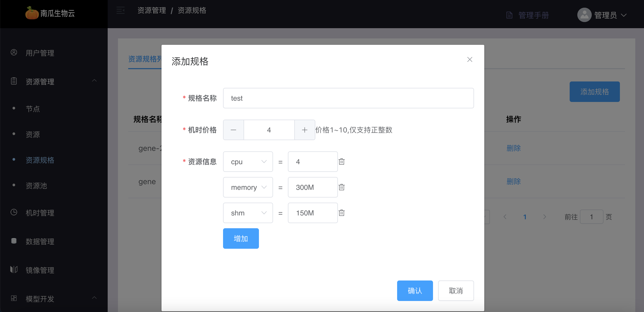Select 资源池 submenu item
The width and height of the screenshot is (644, 312).
[36, 186]
